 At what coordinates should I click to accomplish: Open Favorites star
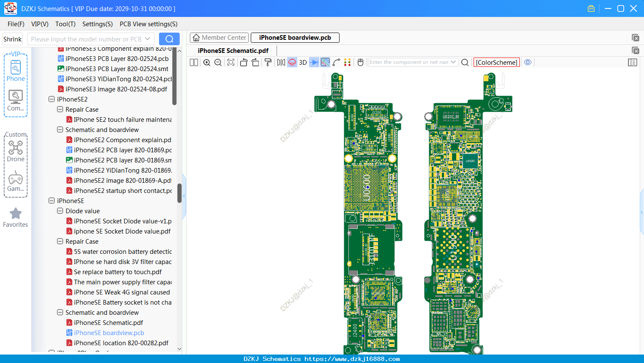[16, 217]
